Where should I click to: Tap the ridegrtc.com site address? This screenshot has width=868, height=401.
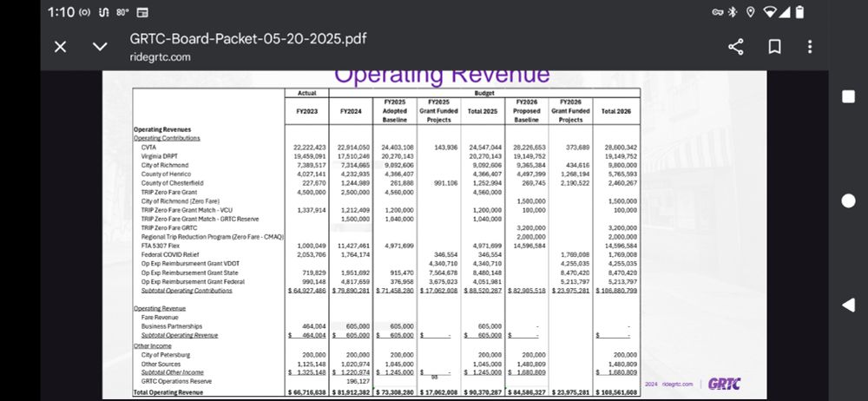[x=160, y=57]
